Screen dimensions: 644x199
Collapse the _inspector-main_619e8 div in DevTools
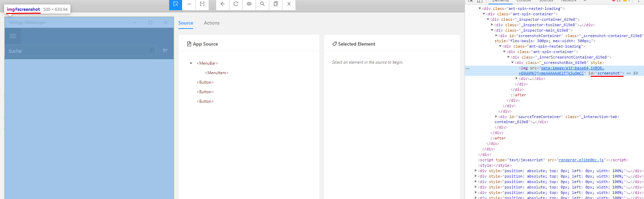[492, 30]
